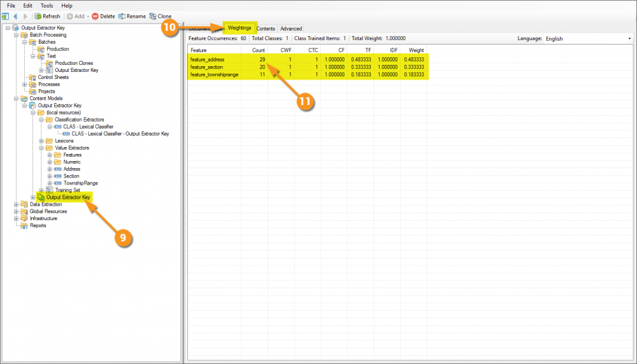Click the Address extractor icon
This screenshot has width=637, height=364.
(58, 169)
